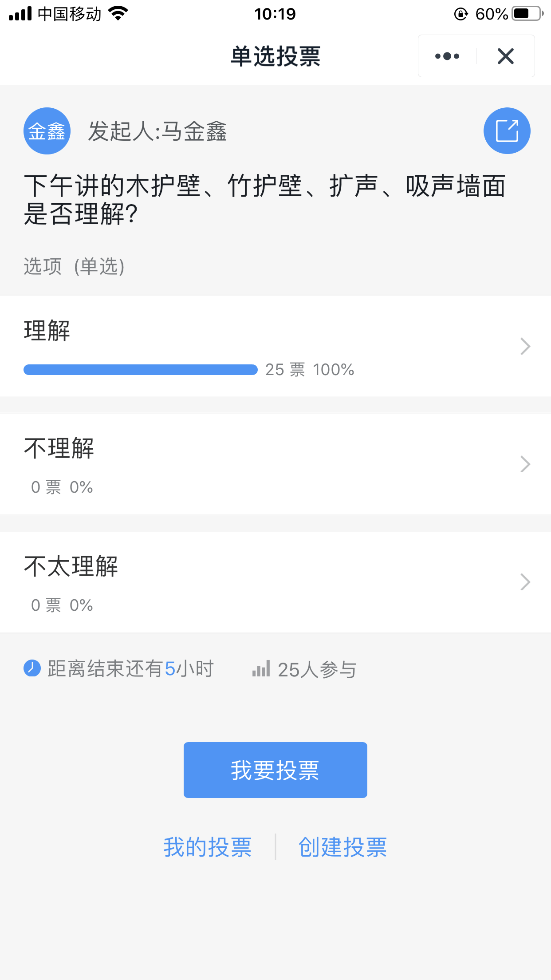Open the 我的投票 link
Image resolution: width=551 pixels, height=980 pixels.
[x=208, y=847]
